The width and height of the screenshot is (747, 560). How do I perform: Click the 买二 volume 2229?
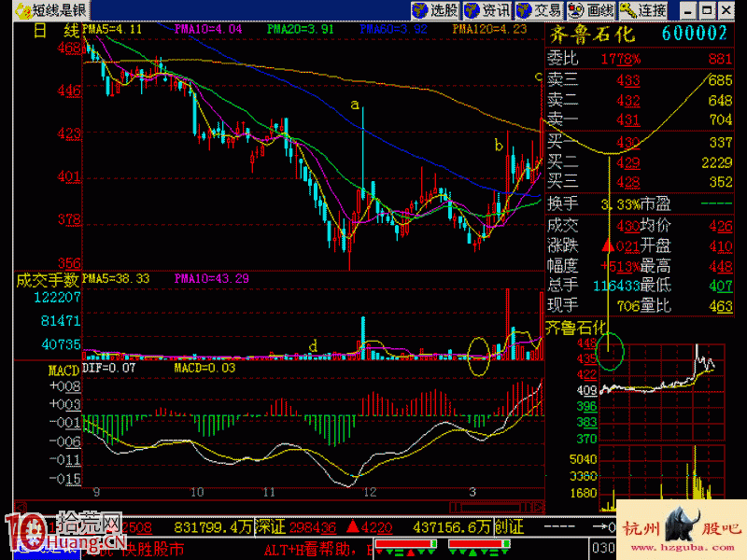717,162
